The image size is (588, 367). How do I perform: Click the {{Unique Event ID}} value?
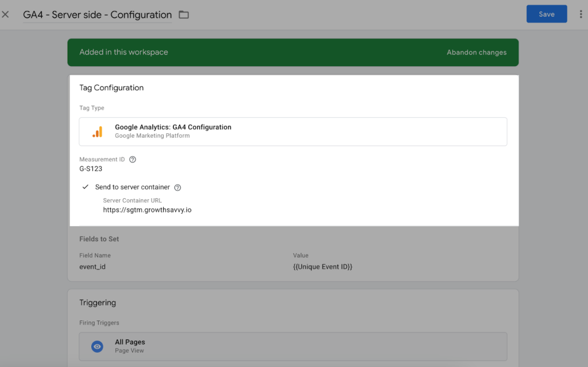323,267
